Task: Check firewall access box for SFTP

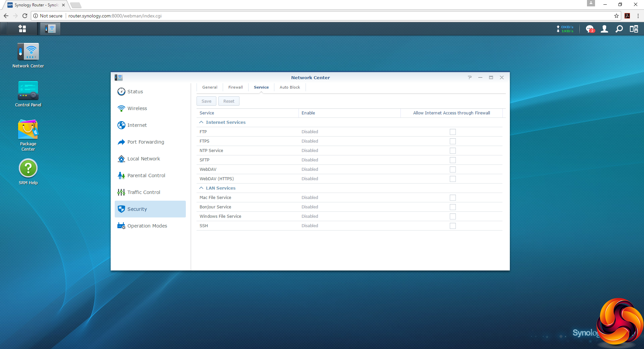Action: coord(452,160)
